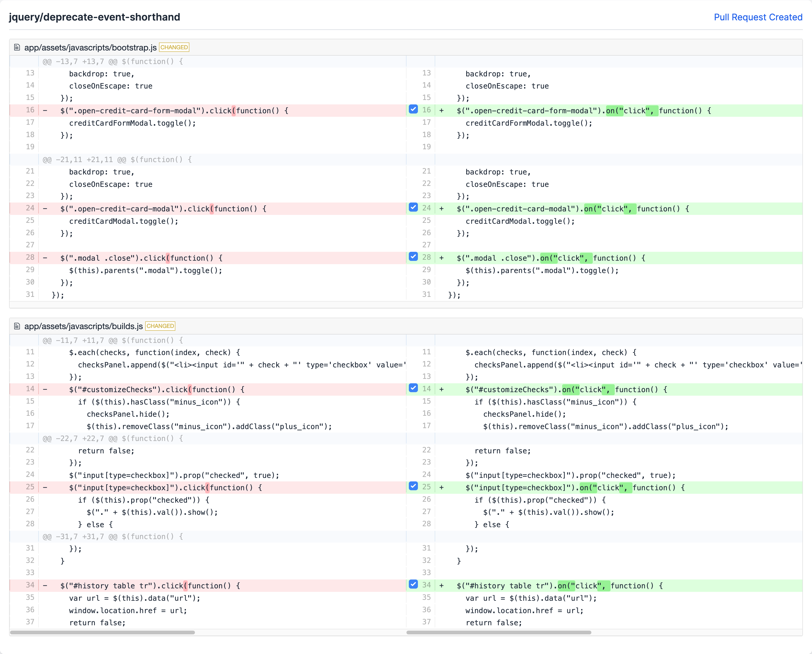Toggle checkbox for builds.js line 34 change
This screenshot has width=812, height=654.
[x=413, y=584]
